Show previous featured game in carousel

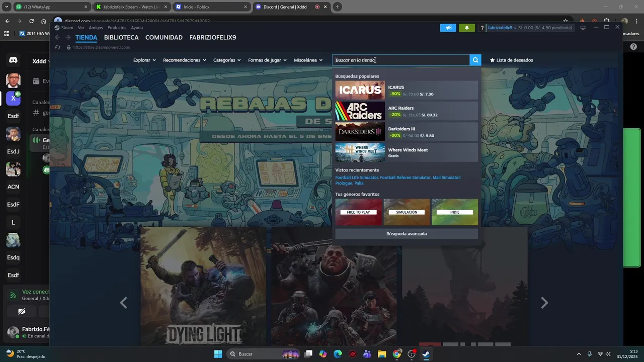click(123, 303)
